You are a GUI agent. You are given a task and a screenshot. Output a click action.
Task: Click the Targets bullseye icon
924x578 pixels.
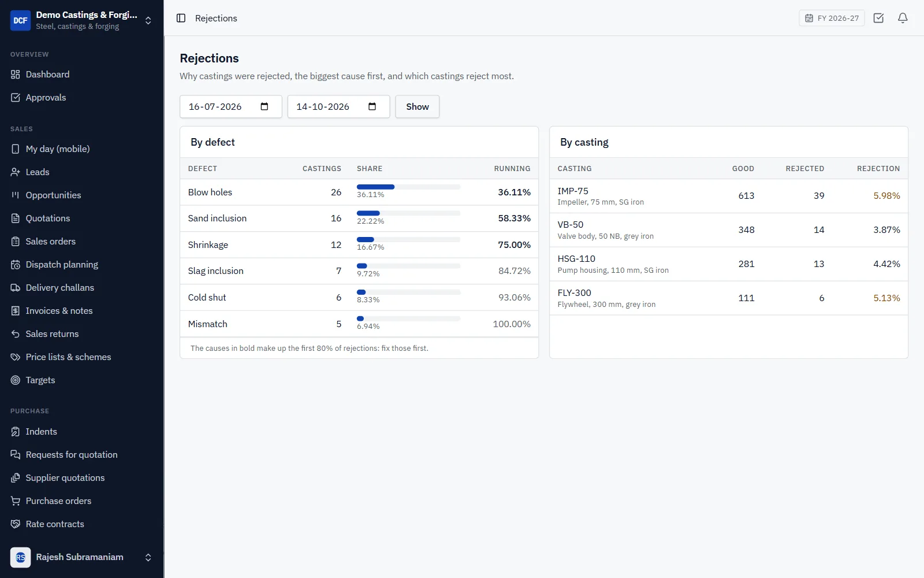[16, 380]
